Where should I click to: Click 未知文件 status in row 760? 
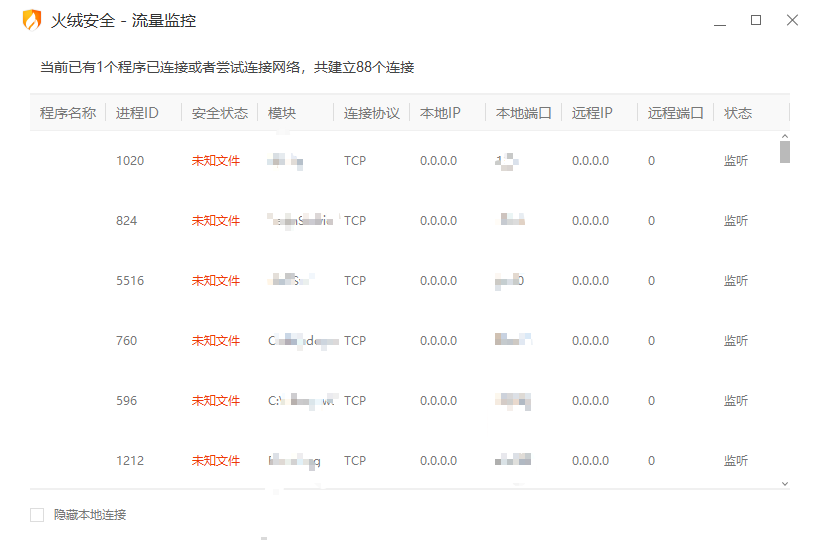click(215, 341)
